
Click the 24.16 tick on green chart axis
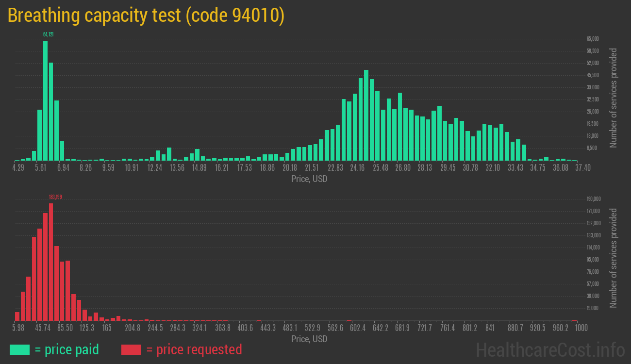[x=357, y=167]
